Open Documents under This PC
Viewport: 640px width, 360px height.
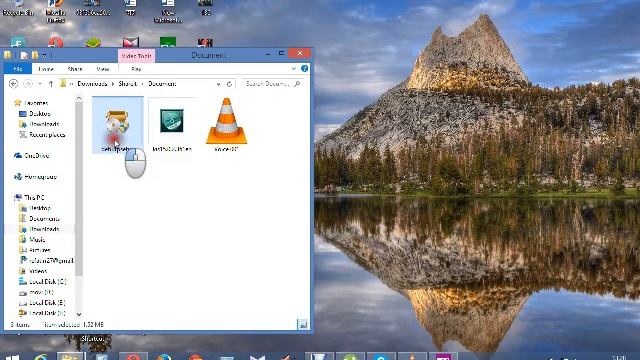[x=40, y=219]
